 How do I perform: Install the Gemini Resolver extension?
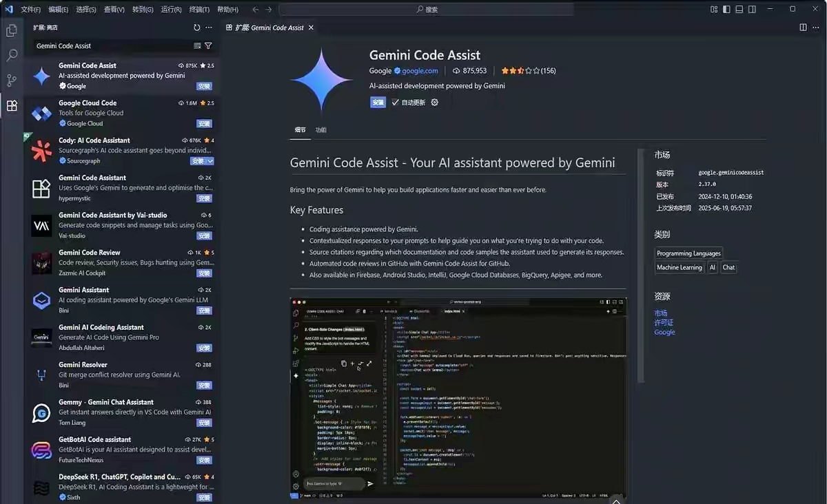tap(204, 386)
